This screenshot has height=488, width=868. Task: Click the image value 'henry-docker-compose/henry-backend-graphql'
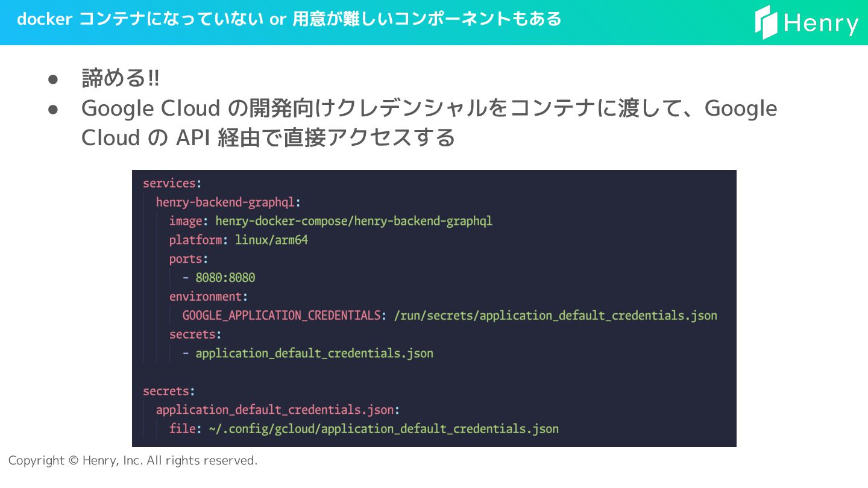click(354, 221)
